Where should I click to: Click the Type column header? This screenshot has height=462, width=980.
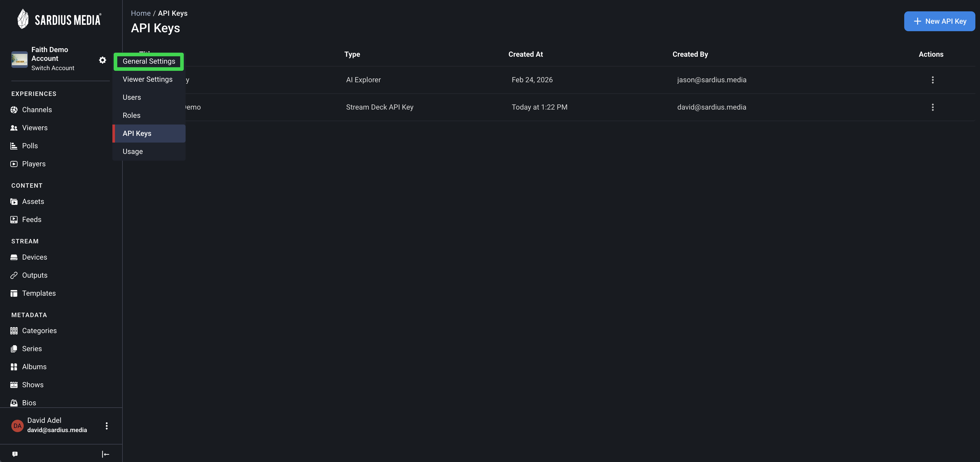[x=352, y=54]
